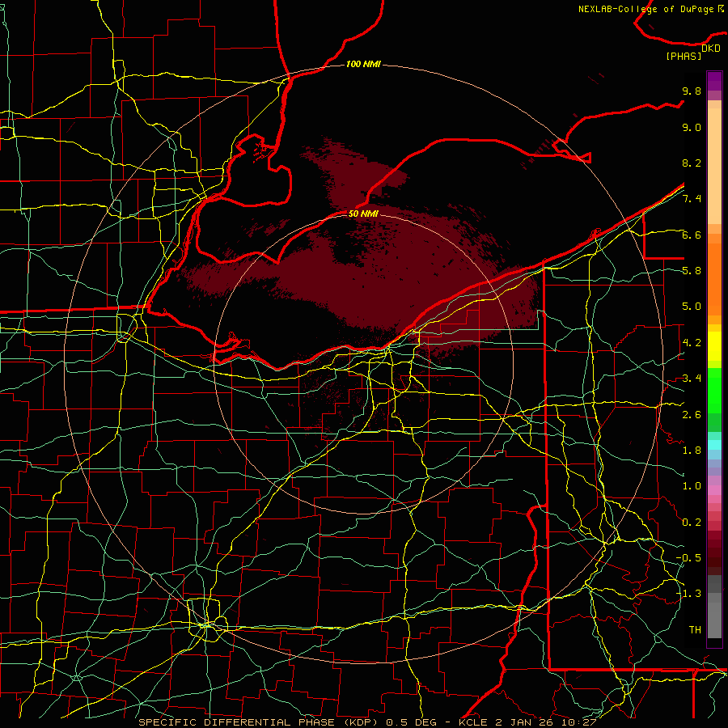Click the 1.0 color scale value
This screenshot has width=728, height=728.
pyautogui.click(x=692, y=486)
